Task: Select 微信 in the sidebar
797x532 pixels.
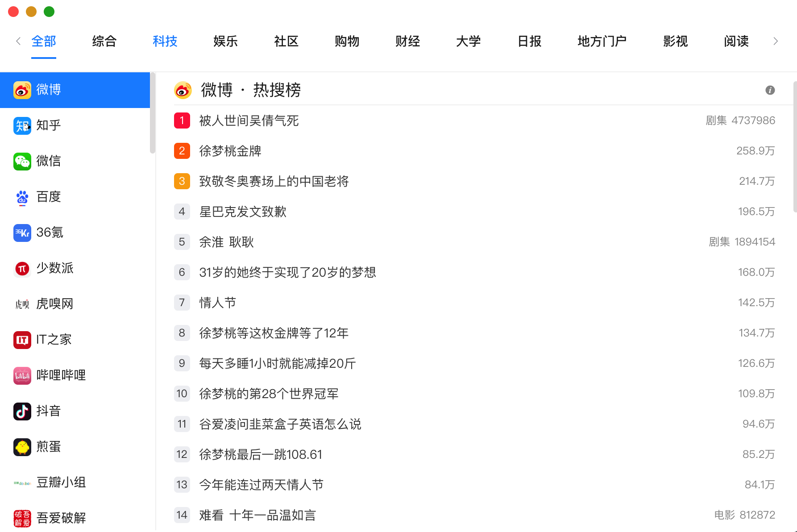Action: click(75, 162)
